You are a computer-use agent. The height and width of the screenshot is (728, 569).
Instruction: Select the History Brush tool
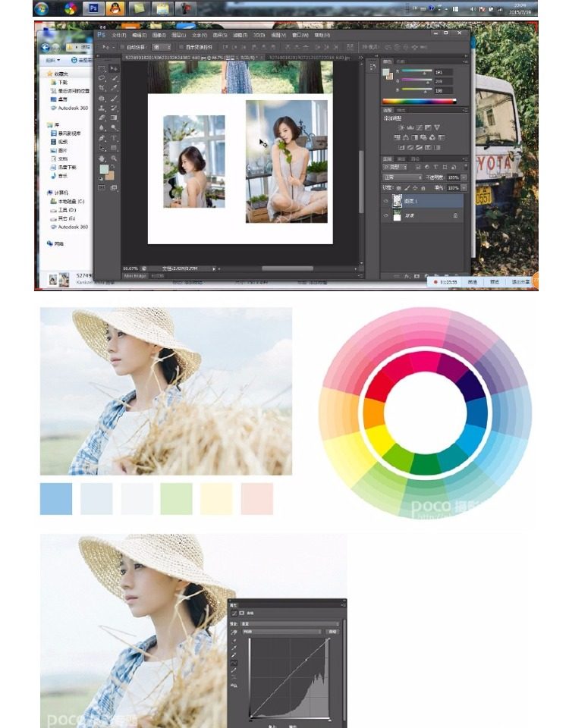(x=114, y=108)
